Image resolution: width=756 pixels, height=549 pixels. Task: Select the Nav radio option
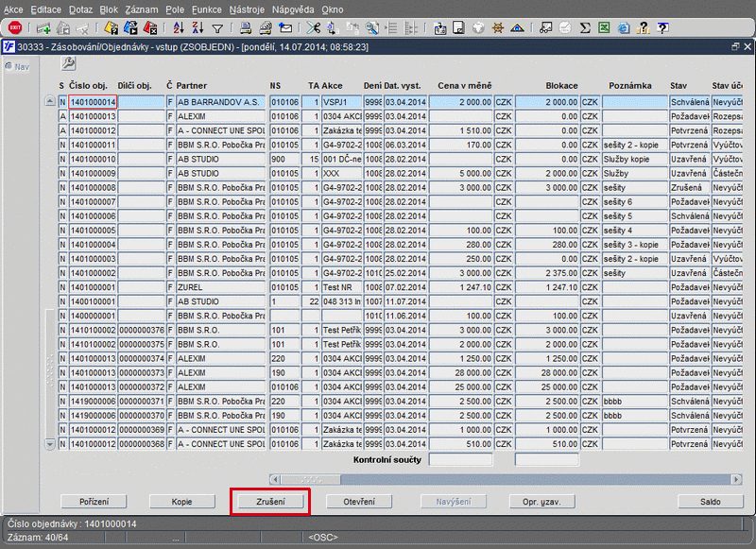(9, 66)
